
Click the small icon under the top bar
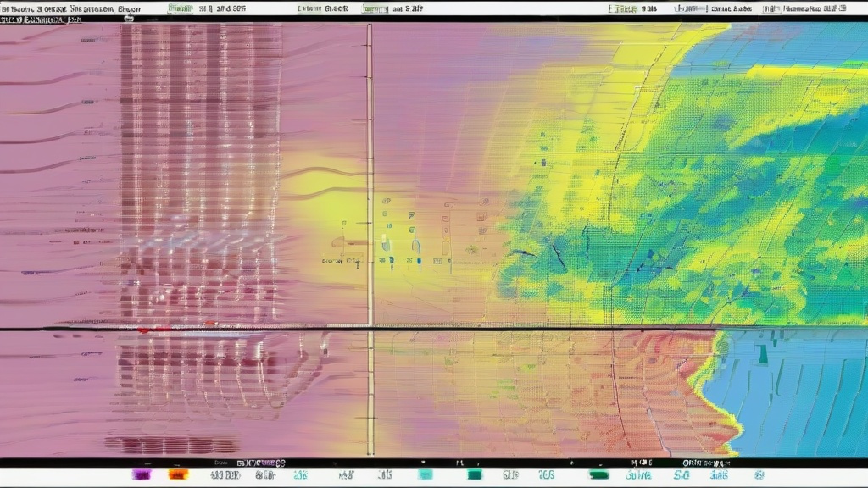coord(129,19)
